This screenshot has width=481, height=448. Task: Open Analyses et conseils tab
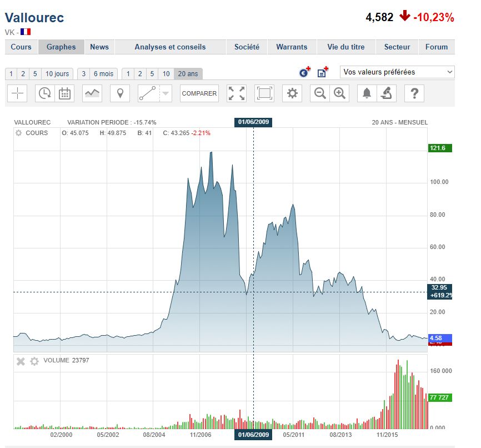(x=171, y=47)
